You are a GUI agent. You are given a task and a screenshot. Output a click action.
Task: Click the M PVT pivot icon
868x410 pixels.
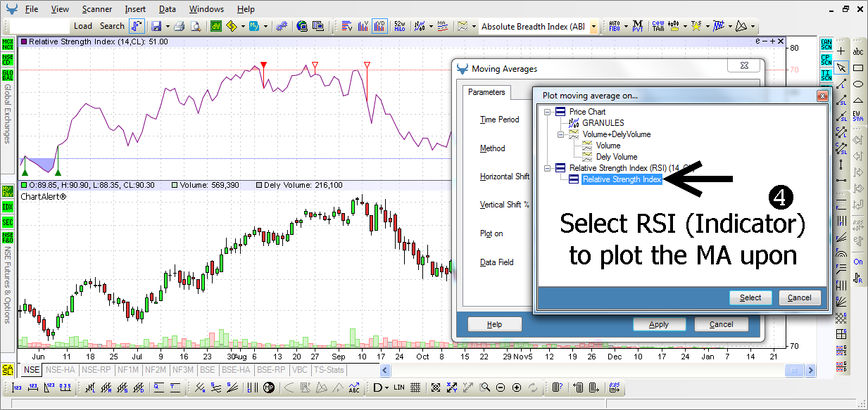(x=638, y=26)
